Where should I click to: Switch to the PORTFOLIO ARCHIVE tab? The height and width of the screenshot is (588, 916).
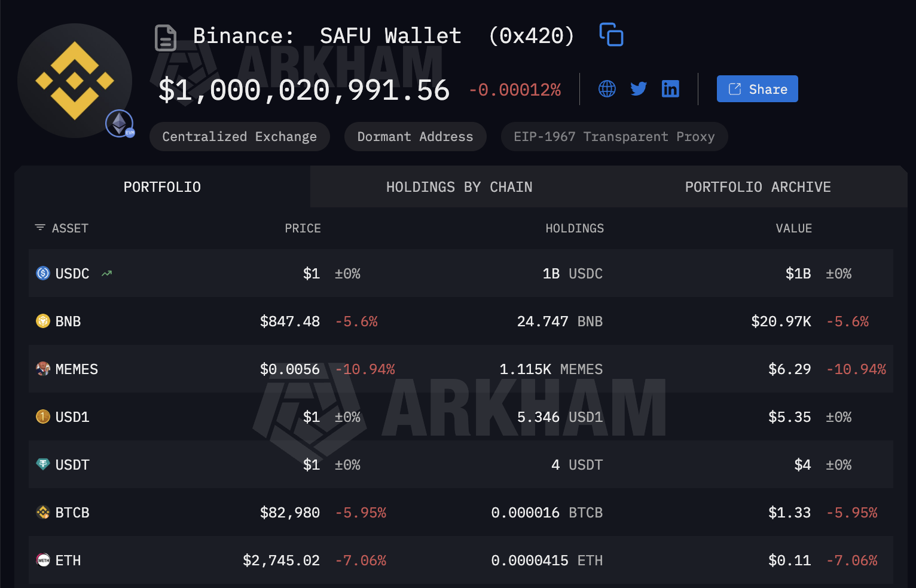coord(758,186)
